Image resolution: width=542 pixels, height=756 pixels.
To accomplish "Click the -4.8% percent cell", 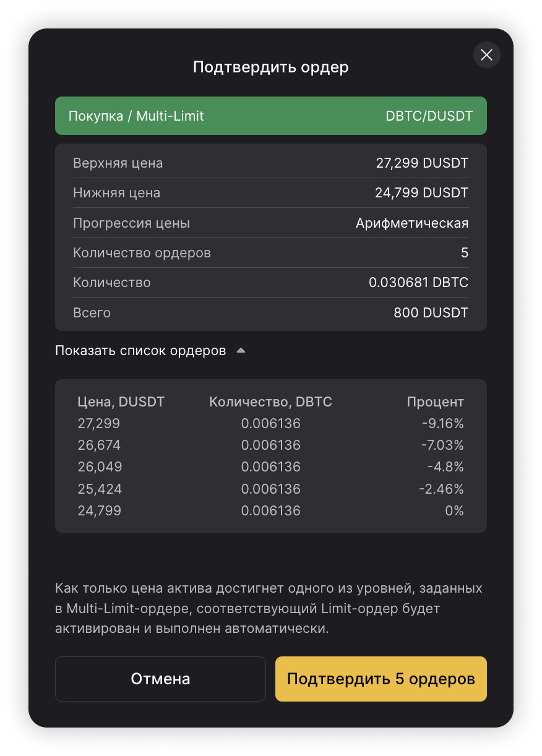I will point(445,467).
